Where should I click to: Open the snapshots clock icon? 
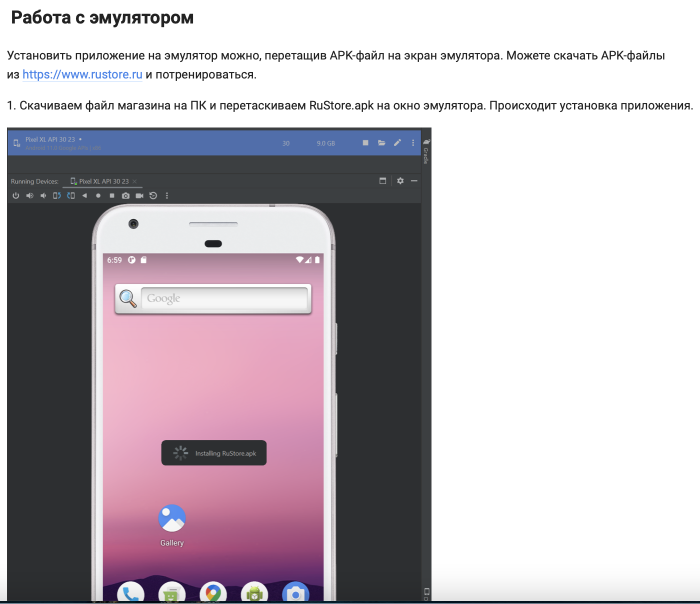click(x=153, y=195)
